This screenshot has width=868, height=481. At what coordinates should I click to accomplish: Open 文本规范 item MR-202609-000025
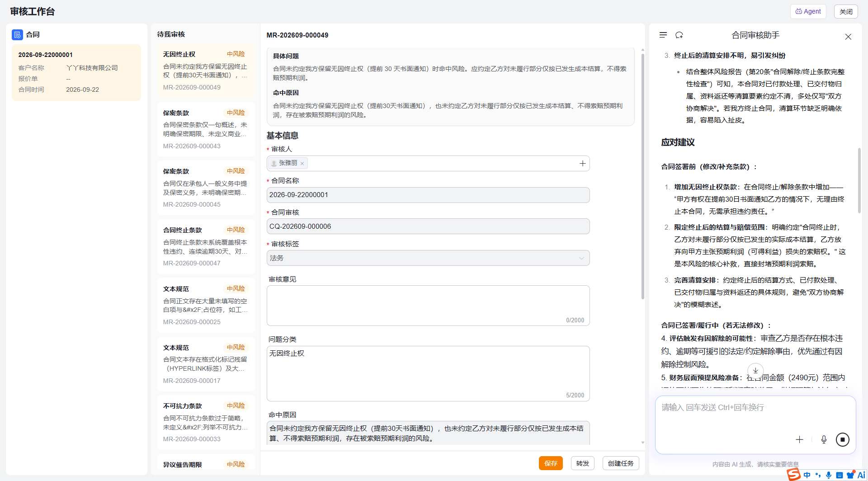[x=206, y=305]
